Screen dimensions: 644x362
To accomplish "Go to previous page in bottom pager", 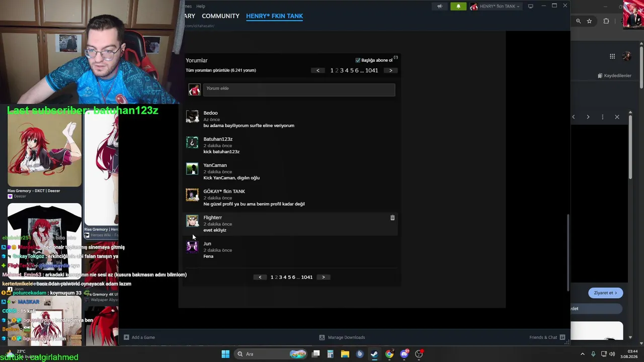I will pyautogui.click(x=260, y=277).
